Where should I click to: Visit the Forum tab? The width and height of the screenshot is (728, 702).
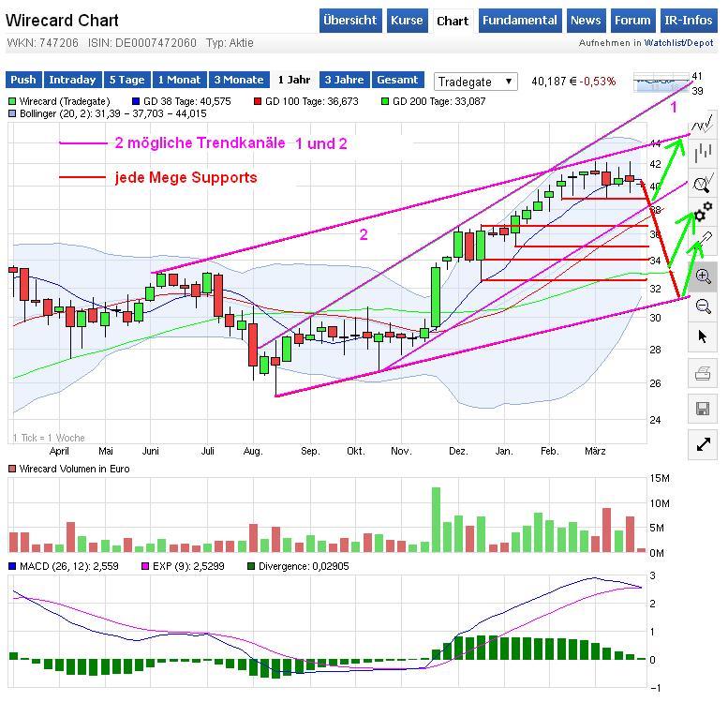[632, 21]
